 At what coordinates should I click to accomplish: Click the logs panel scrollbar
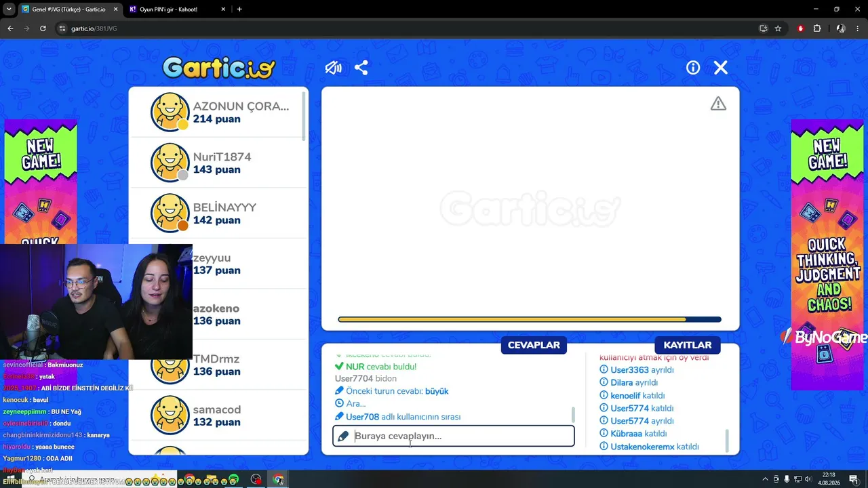tap(727, 441)
